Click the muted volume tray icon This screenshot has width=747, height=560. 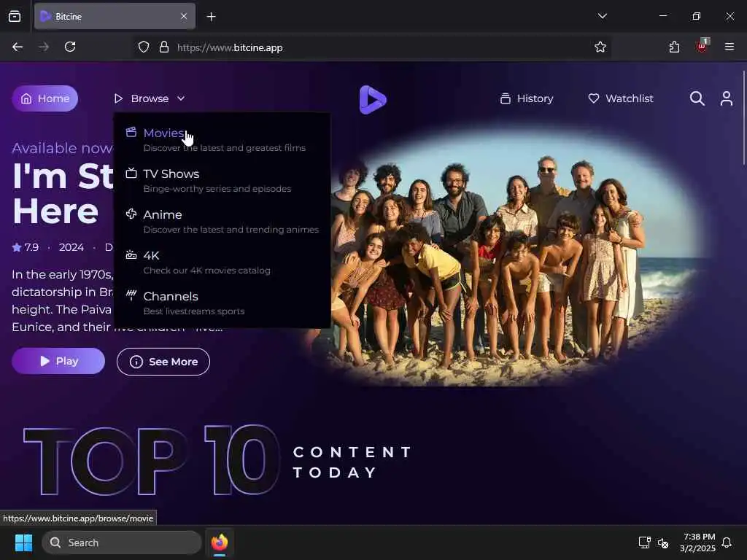click(663, 542)
